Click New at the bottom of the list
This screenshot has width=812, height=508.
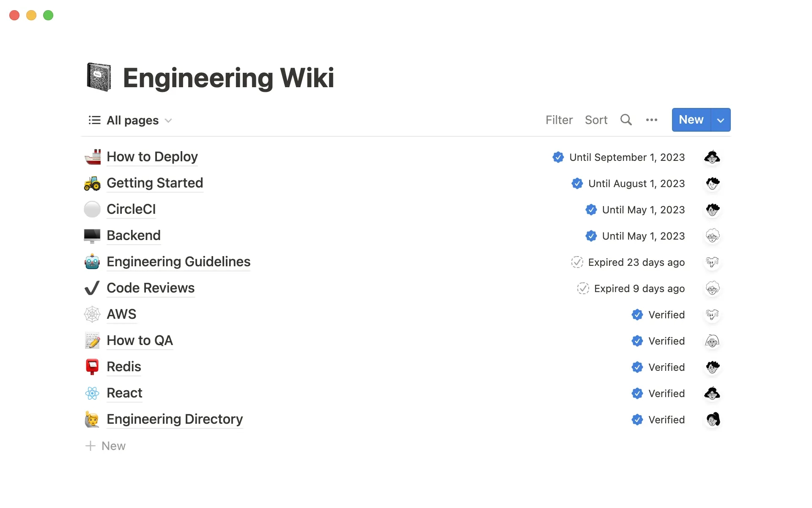[113, 446]
